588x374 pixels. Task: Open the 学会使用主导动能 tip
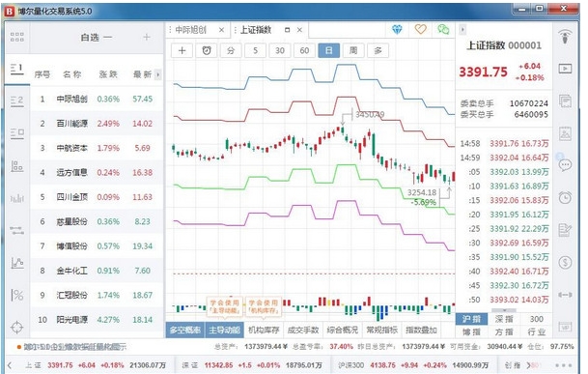(x=225, y=306)
